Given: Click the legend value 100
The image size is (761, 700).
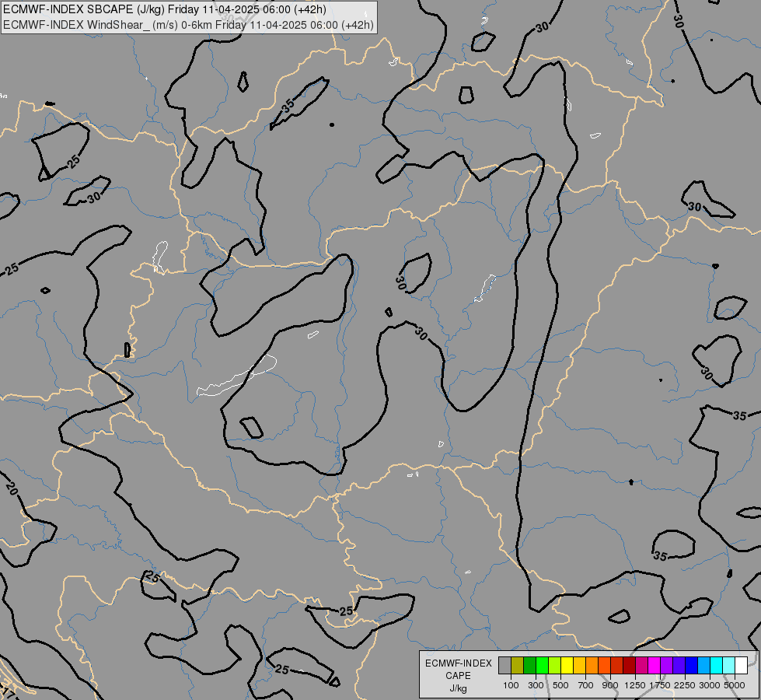Looking at the screenshot, I should pos(511,685).
